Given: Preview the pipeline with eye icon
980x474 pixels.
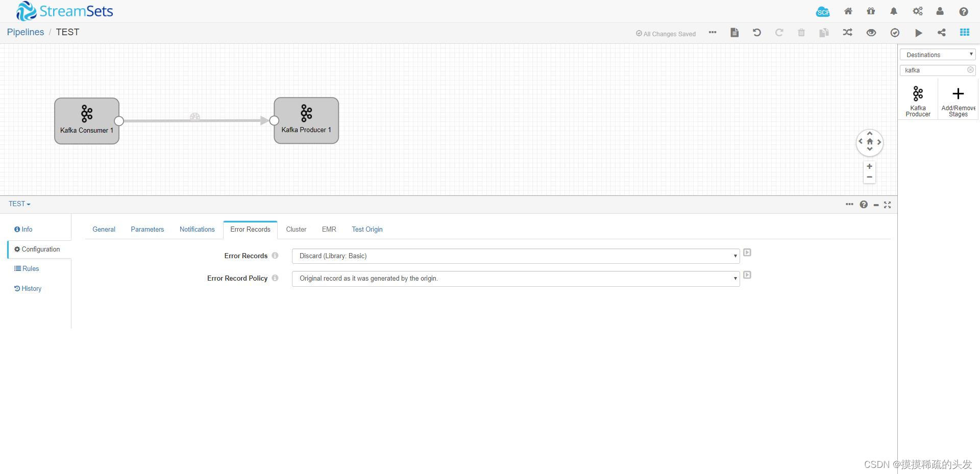Looking at the screenshot, I should pos(871,32).
